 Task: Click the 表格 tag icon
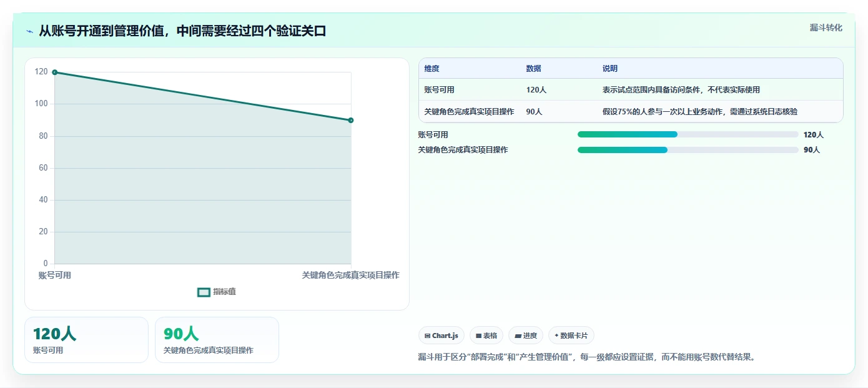pyautogui.click(x=478, y=336)
